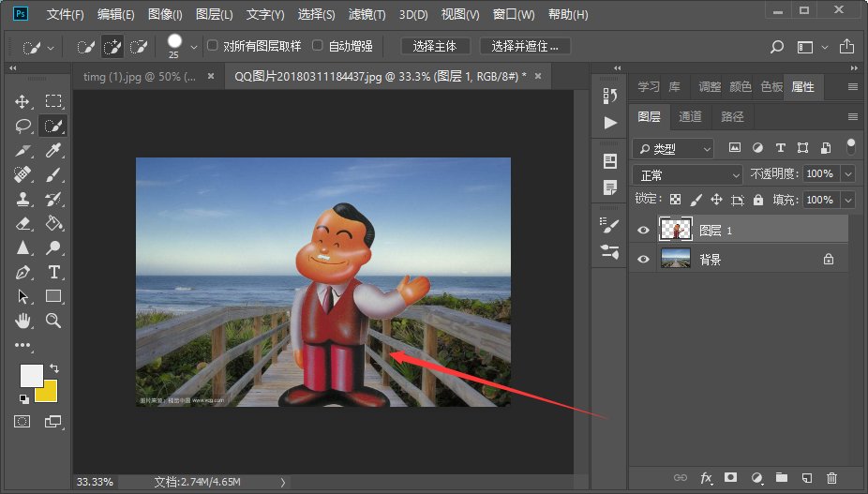Select the Rectangle shape tool

coord(53,296)
